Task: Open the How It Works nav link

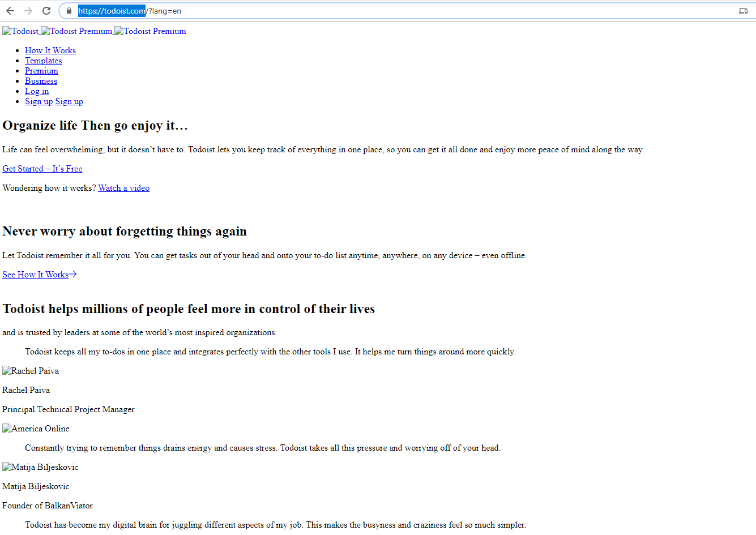Action: click(x=50, y=50)
